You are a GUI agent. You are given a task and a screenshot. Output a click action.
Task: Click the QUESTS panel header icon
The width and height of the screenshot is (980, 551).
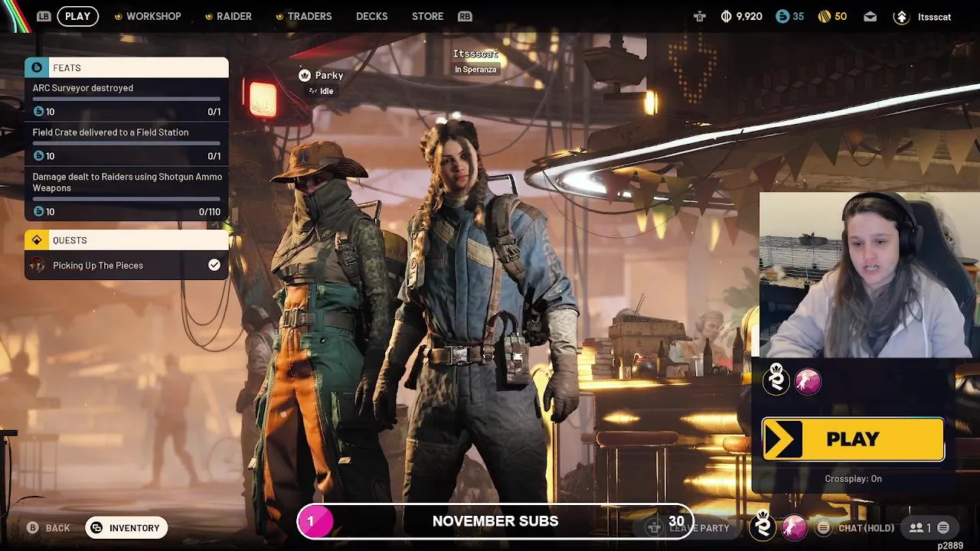(x=37, y=240)
